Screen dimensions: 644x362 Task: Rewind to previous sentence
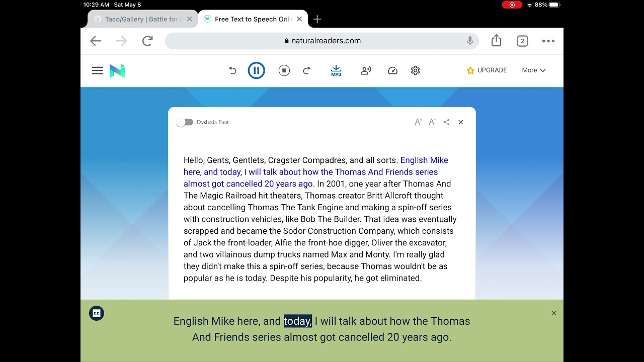coord(232,70)
